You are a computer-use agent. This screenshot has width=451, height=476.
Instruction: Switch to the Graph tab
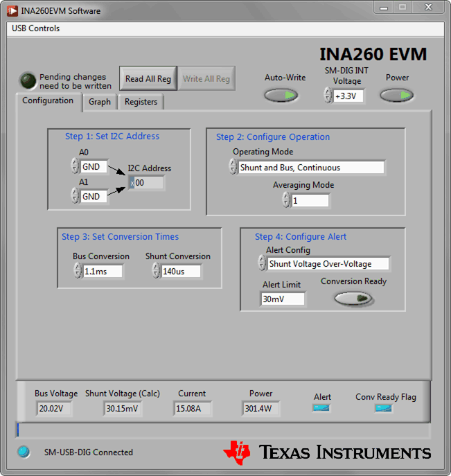tap(100, 102)
